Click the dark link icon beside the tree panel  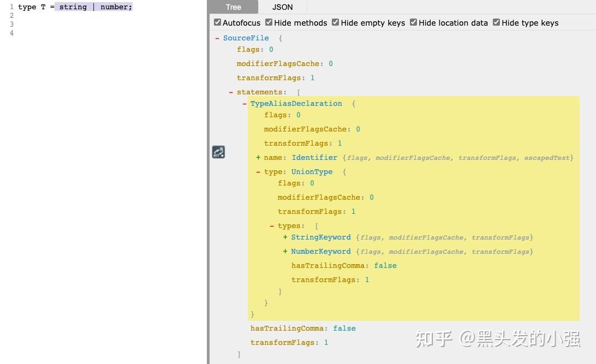tap(218, 152)
